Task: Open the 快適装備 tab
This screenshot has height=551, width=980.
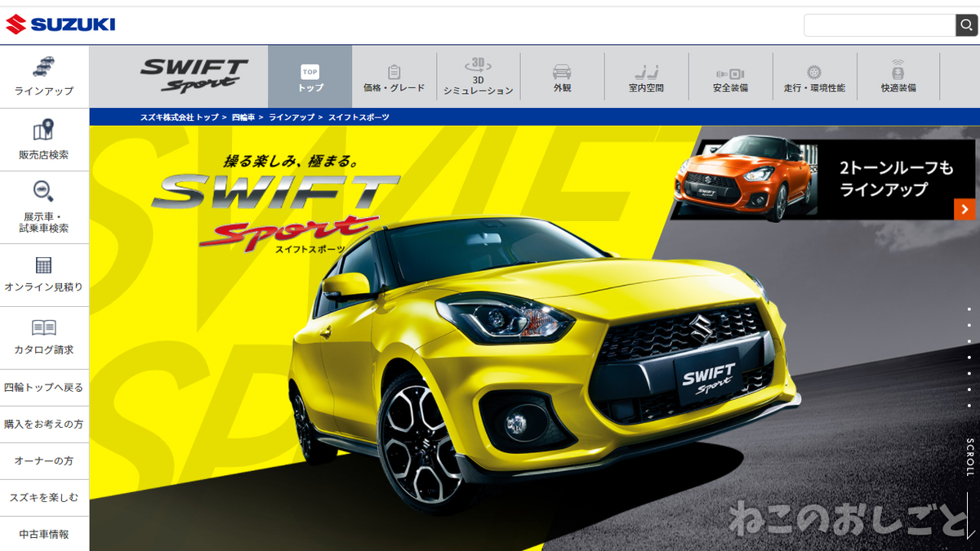Action: [x=898, y=77]
